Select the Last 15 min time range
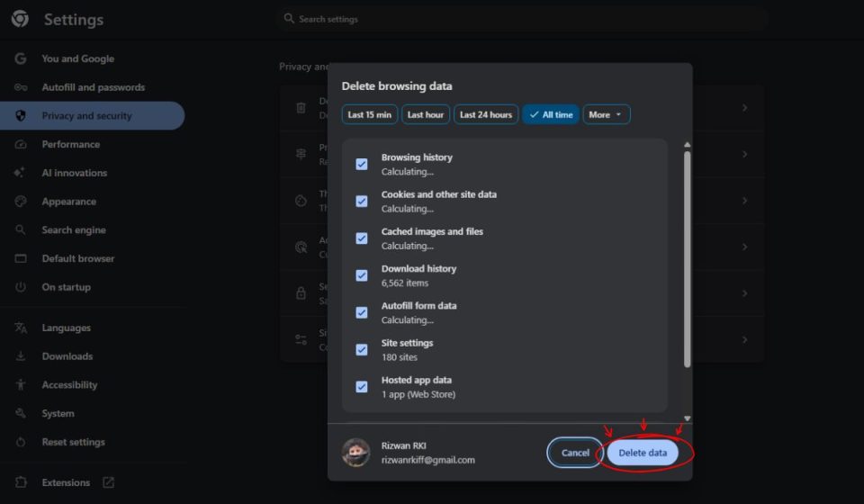The height and width of the screenshot is (504, 864). coord(369,114)
